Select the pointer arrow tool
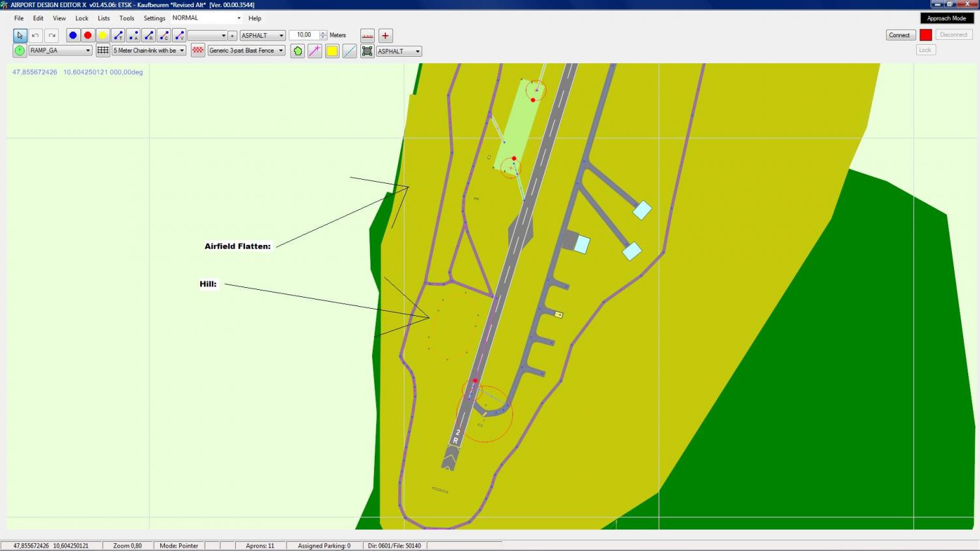This screenshot has height=551, width=980. coord(20,36)
